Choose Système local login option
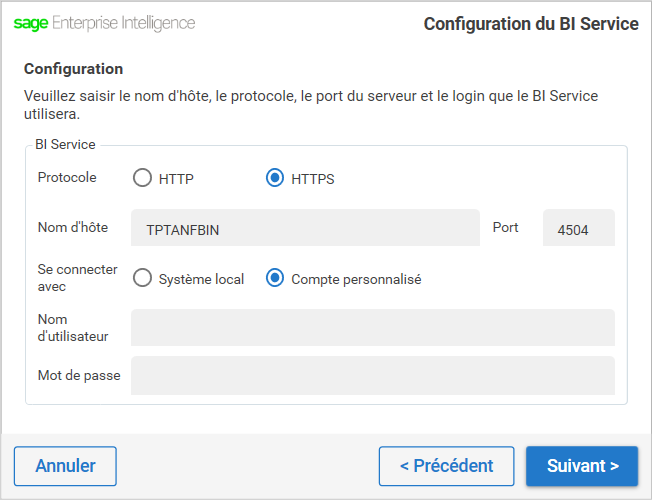The width and height of the screenshot is (652, 500). click(x=142, y=278)
